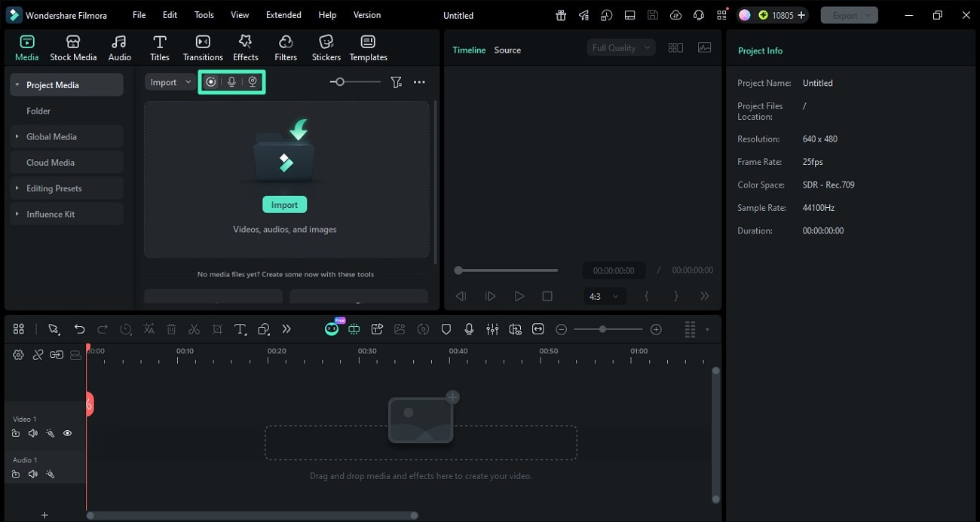The height and width of the screenshot is (522, 980).
Task: Switch to the Source tab in preview
Action: tap(507, 50)
